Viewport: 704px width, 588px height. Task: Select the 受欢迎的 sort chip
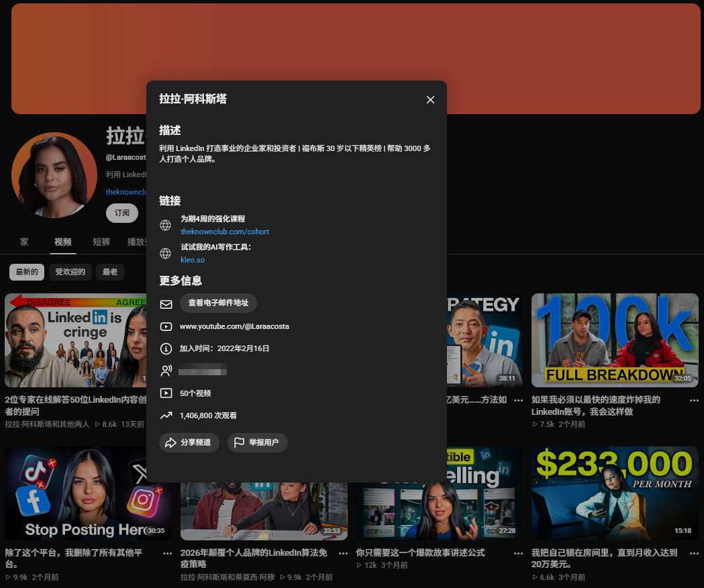70,273
